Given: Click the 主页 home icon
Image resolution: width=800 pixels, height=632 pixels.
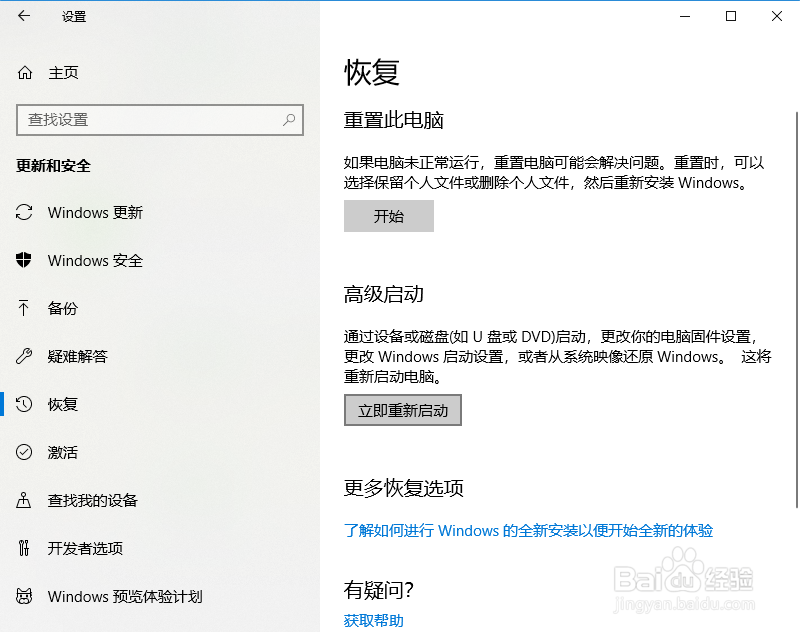Looking at the screenshot, I should 27,73.
